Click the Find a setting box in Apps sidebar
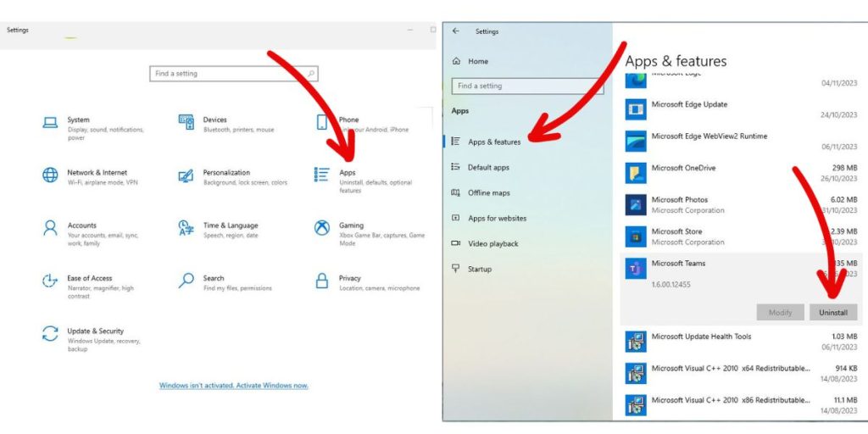 coord(527,86)
